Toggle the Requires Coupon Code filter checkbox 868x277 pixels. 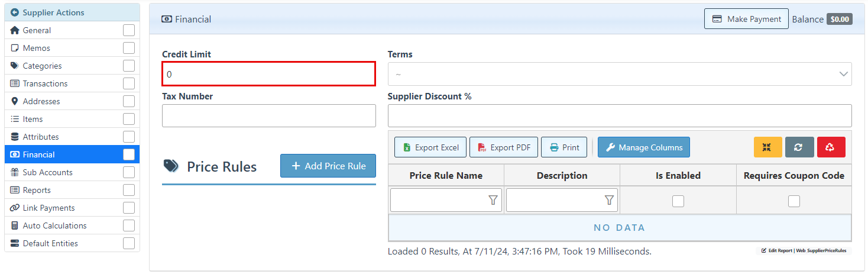[793, 201]
